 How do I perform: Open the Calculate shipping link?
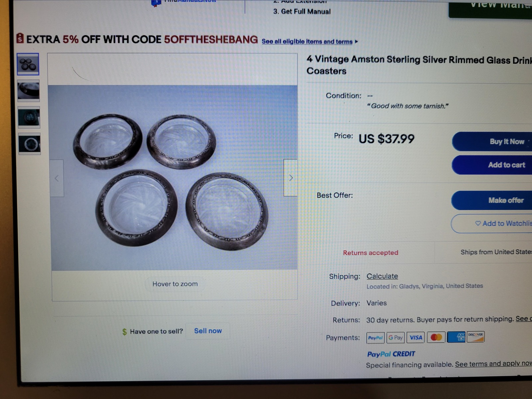[382, 276]
